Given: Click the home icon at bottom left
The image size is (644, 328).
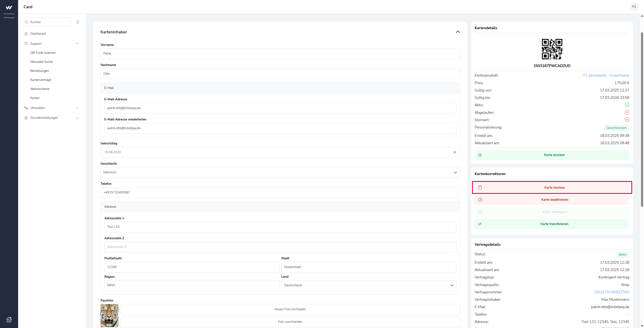Looking at the screenshot, I should point(9,319).
